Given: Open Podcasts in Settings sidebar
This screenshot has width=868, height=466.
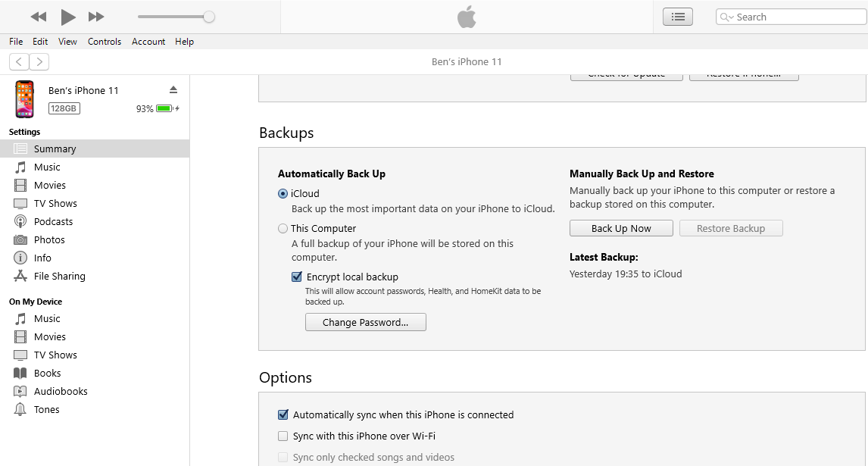Looking at the screenshot, I should 53,221.
